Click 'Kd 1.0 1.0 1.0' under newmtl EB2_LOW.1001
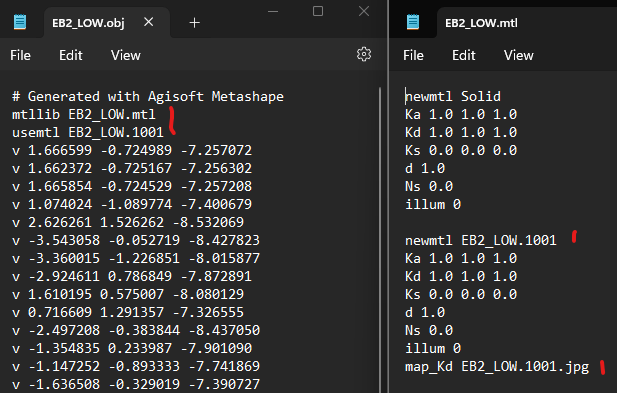Image resolution: width=617 pixels, height=393 pixels. (461, 277)
